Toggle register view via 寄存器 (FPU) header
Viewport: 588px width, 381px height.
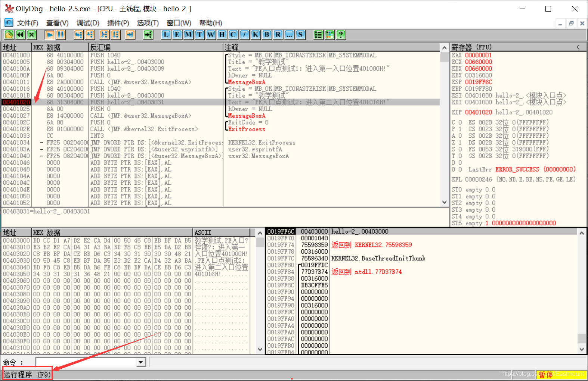[471, 47]
